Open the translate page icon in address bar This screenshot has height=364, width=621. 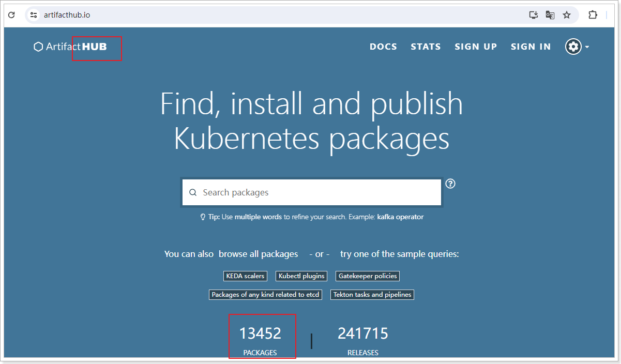550,15
